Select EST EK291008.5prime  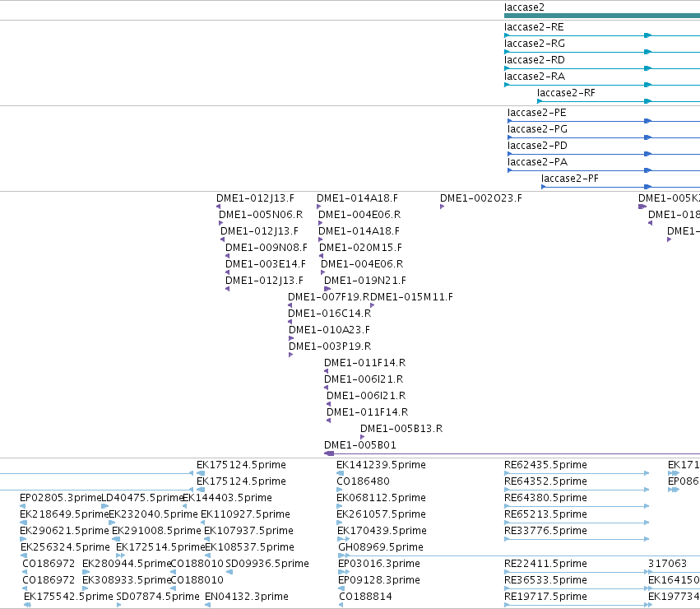(x=156, y=531)
